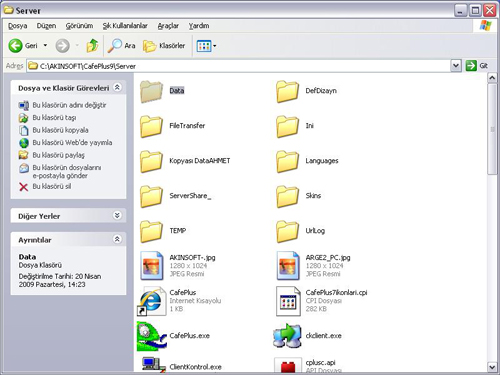Go up one folder level
The height and width of the screenshot is (375, 500).
point(92,46)
